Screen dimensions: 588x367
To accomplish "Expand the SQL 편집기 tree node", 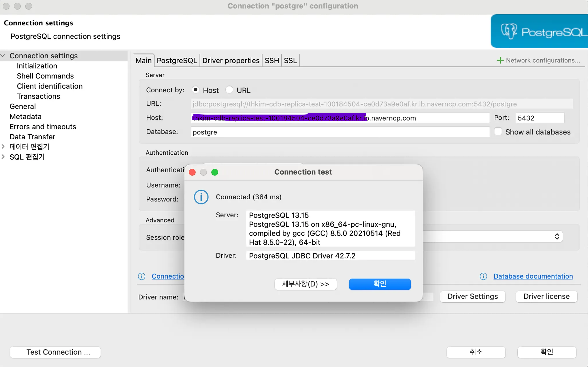I will tap(3, 157).
